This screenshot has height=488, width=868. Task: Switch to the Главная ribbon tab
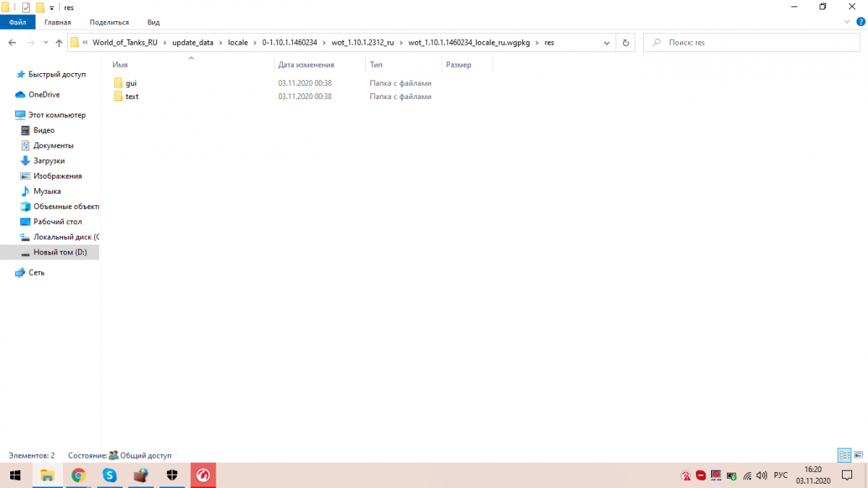coord(58,22)
